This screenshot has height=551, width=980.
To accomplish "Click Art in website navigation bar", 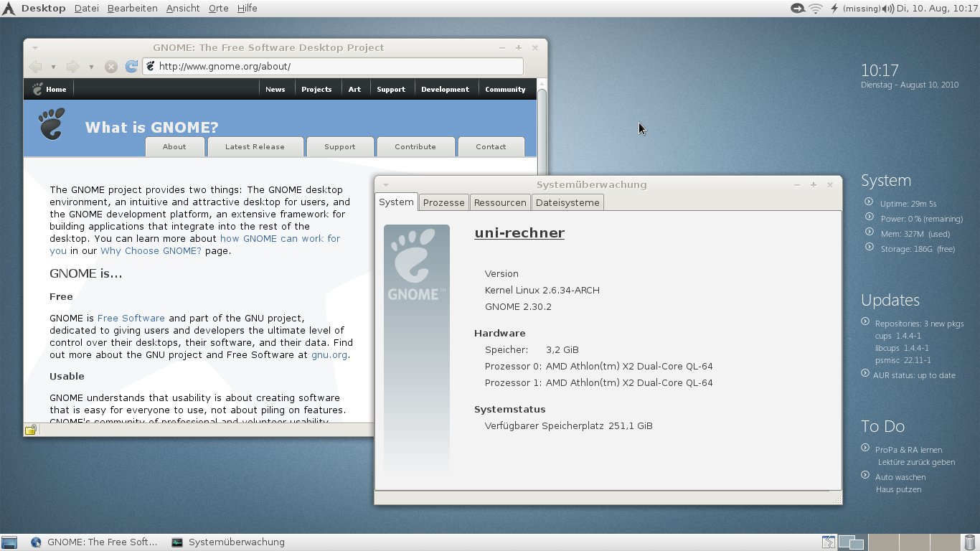I will click(354, 90).
